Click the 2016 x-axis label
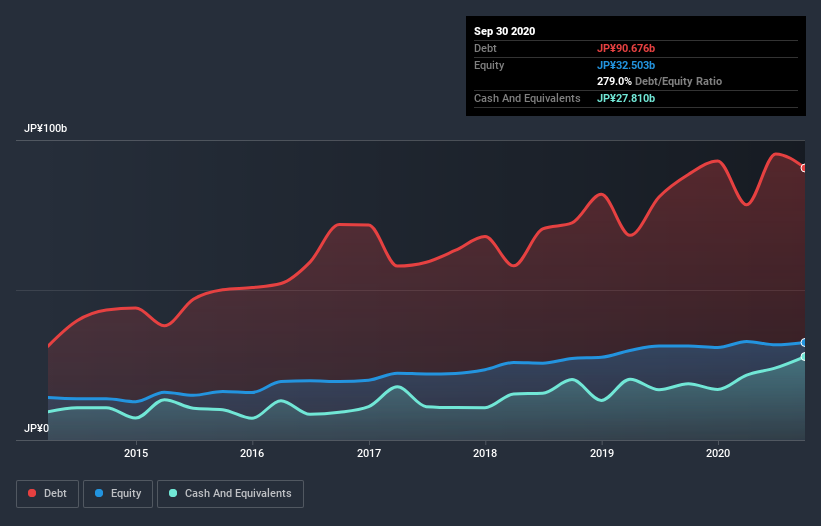 [252, 453]
